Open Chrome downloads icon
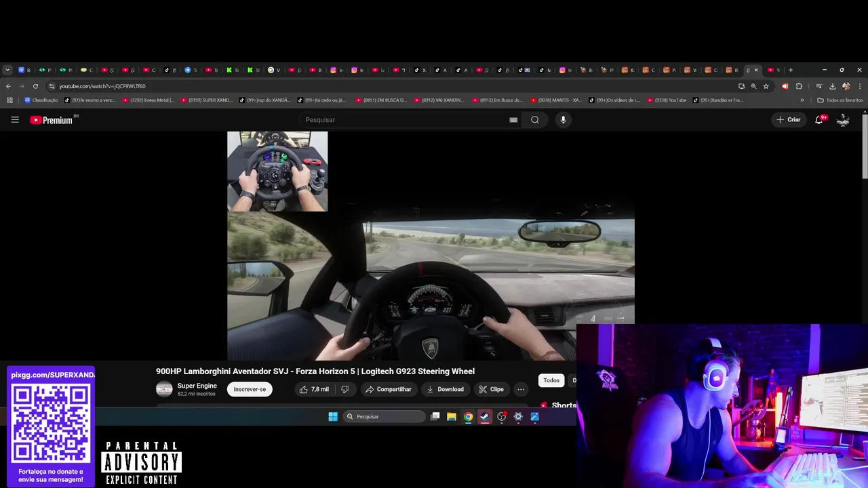This screenshot has width=868, height=488. 832,86
